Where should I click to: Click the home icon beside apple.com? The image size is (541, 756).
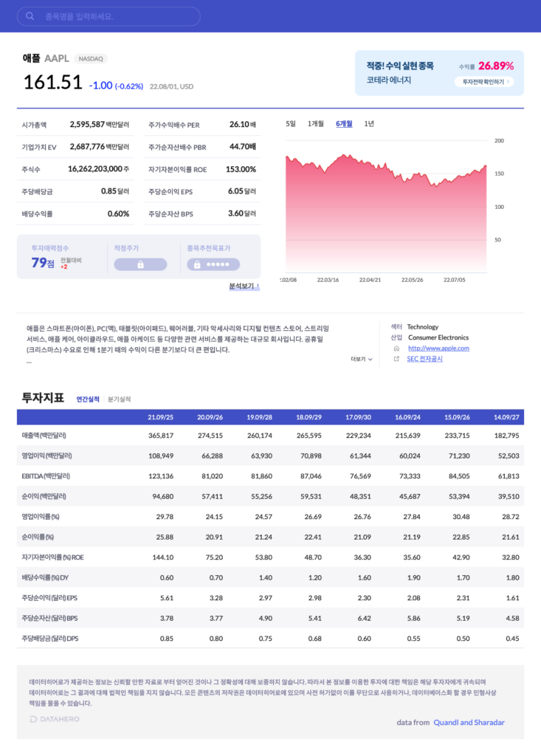pyautogui.click(x=396, y=348)
